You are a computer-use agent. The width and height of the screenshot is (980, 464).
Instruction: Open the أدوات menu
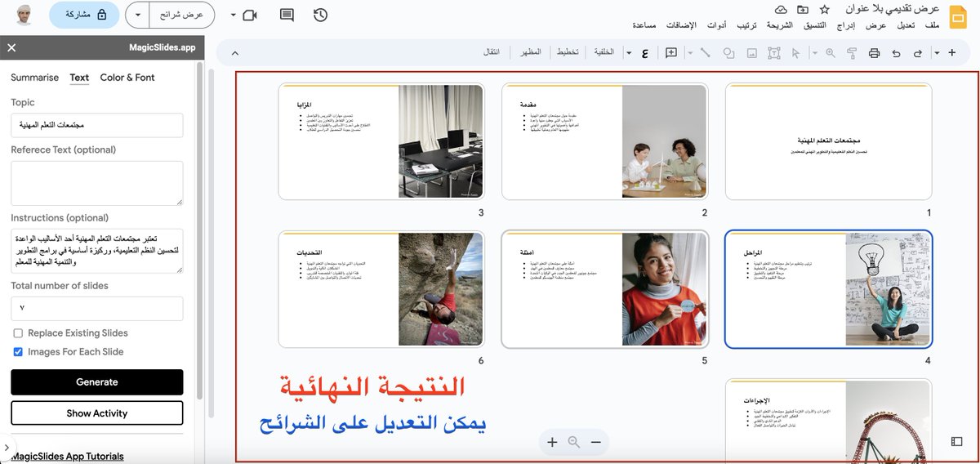pyautogui.click(x=717, y=25)
